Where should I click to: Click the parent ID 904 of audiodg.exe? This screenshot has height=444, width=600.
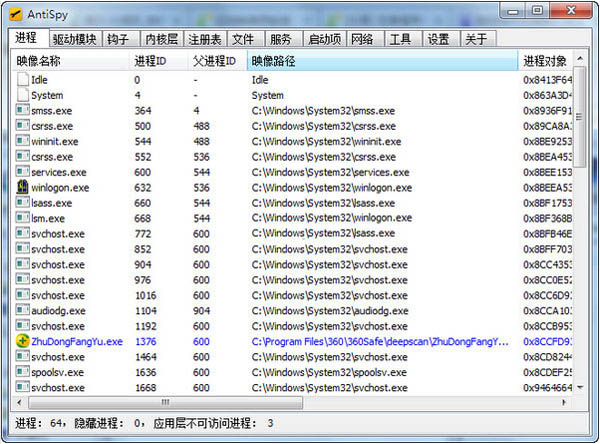(x=201, y=311)
